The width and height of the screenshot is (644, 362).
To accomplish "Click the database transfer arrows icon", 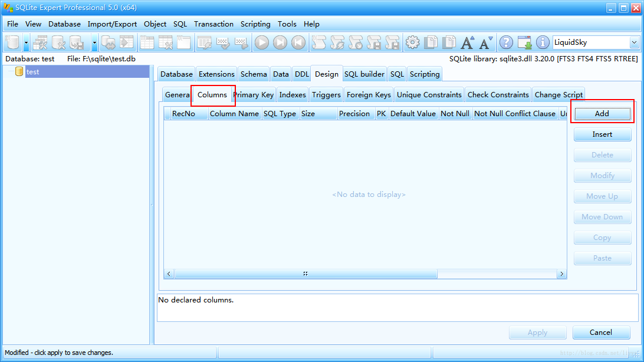I will point(109,42).
